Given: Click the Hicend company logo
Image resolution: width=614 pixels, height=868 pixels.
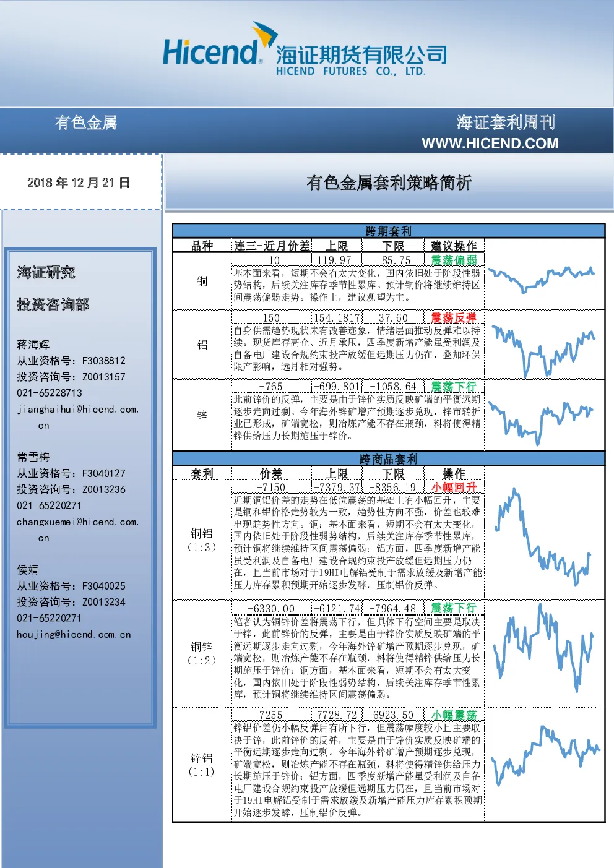Looking at the screenshot, I should click(304, 49).
